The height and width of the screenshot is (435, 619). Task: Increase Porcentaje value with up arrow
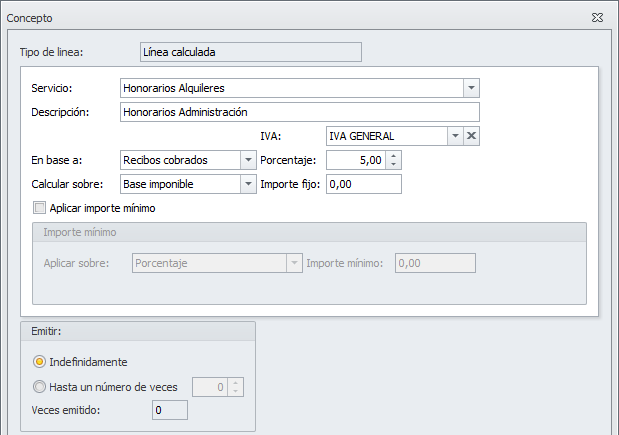coord(394,155)
